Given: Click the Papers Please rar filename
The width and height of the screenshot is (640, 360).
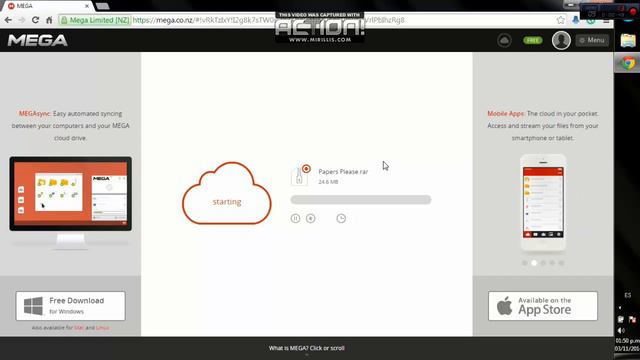Looking at the screenshot, I should click(343, 172).
